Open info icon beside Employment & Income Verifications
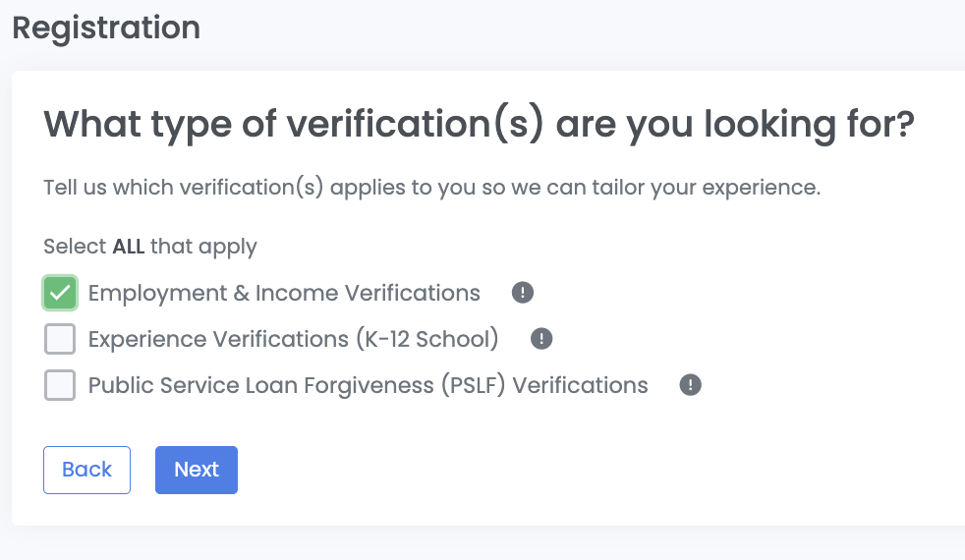 click(523, 293)
